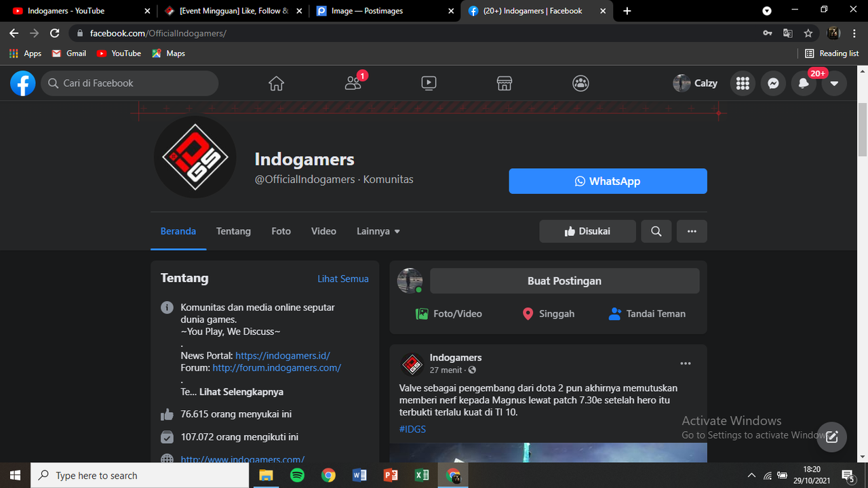Select the Marketplace icon
Image resolution: width=868 pixels, height=488 pixels.
click(x=504, y=83)
